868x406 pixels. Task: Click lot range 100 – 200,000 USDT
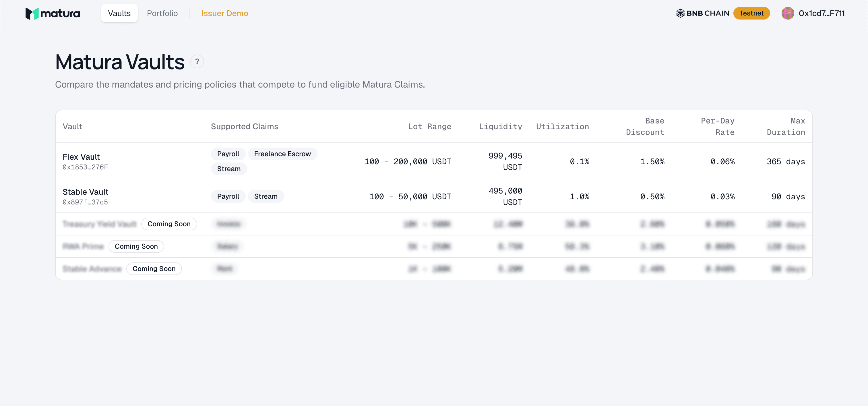tap(408, 161)
